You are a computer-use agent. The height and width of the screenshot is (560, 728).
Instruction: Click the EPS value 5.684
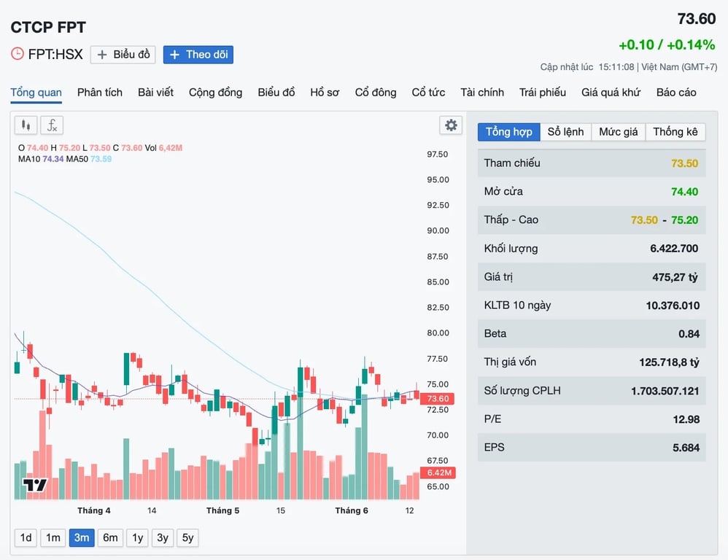tap(686, 448)
